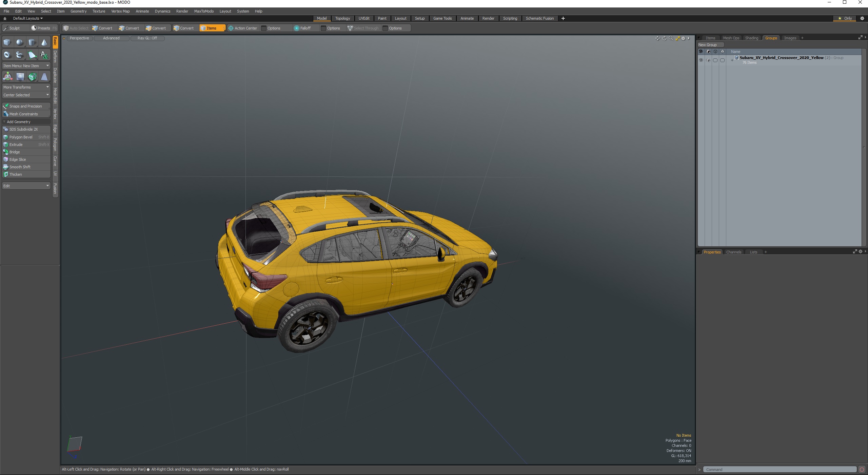
Task: Click the Action Center button
Action: pos(244,28)
